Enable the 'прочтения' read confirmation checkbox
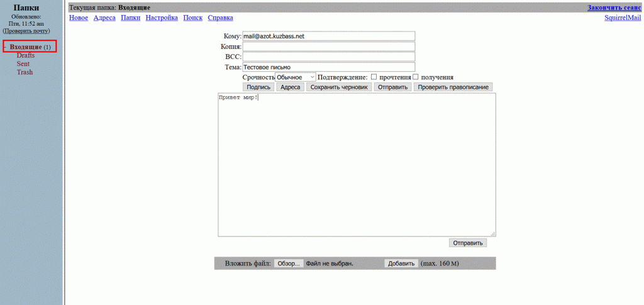The image size is (644, 305). (x=374, y=77)
